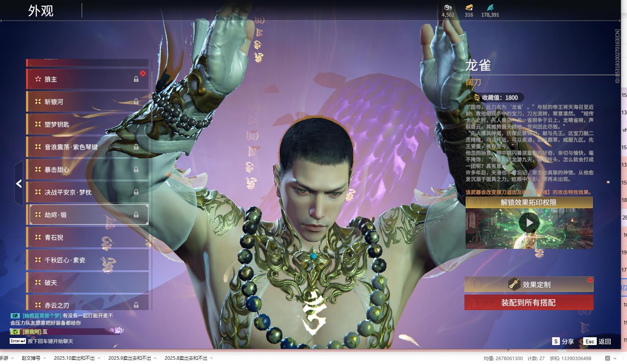This screenshot has height=364, width=627.
Task: Click the 178,391 currency balance
Action: tap(490, 15)
